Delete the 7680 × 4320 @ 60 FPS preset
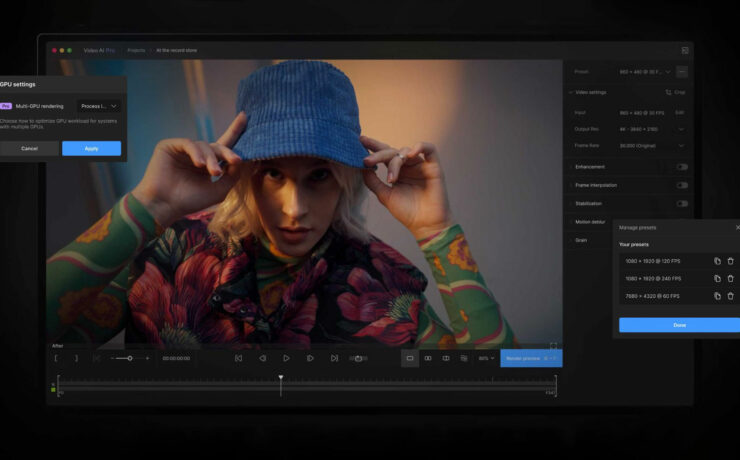Image resolution: width=740 pixels, height=460 pixels. (x=731, y=296)
